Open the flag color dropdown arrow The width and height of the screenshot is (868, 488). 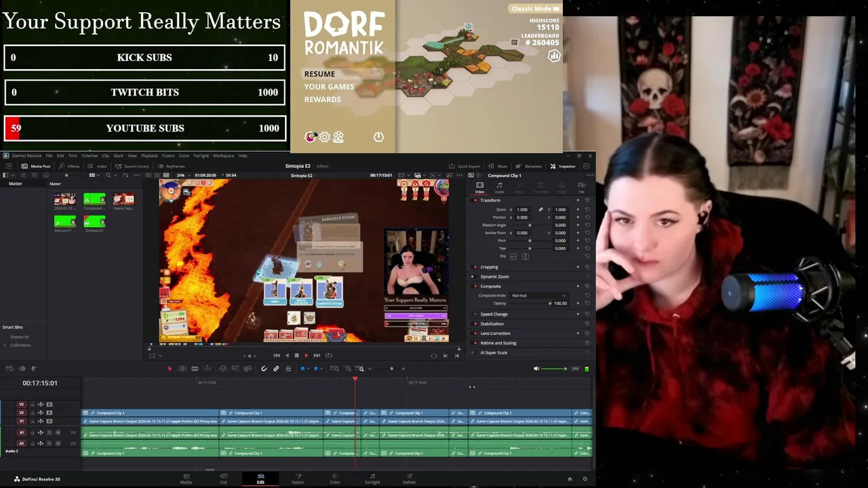309,369
